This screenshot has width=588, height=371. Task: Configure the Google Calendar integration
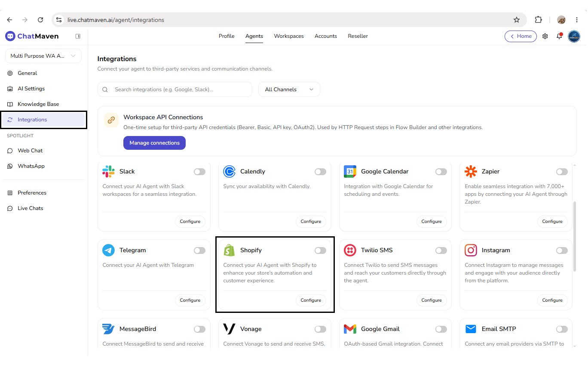coord(432,221)
